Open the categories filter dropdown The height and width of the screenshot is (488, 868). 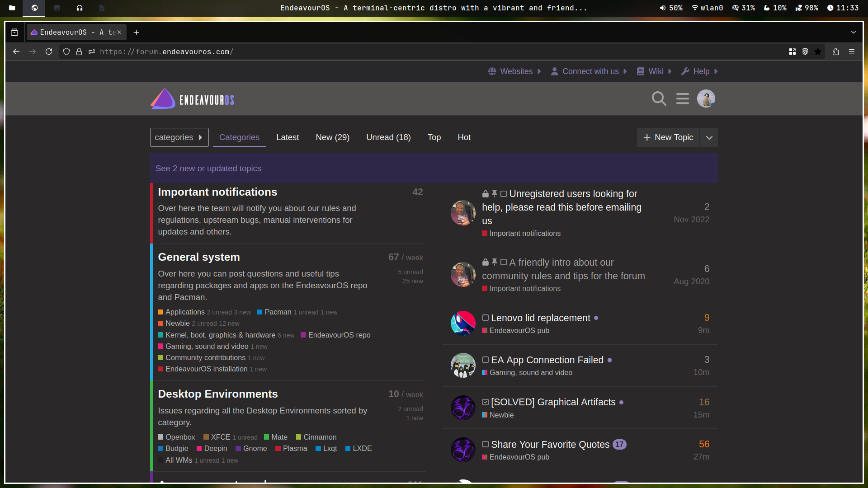(179, 137)
